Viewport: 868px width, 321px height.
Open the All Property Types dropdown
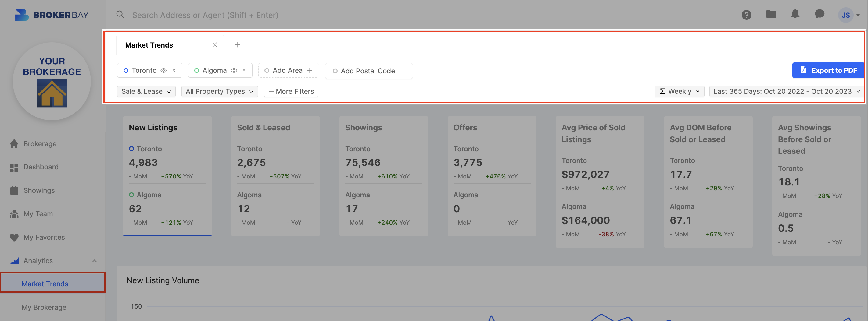[219, 92]
